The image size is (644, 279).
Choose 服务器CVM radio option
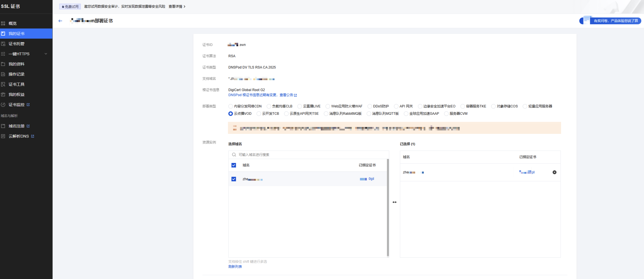(x=446, y=114)
